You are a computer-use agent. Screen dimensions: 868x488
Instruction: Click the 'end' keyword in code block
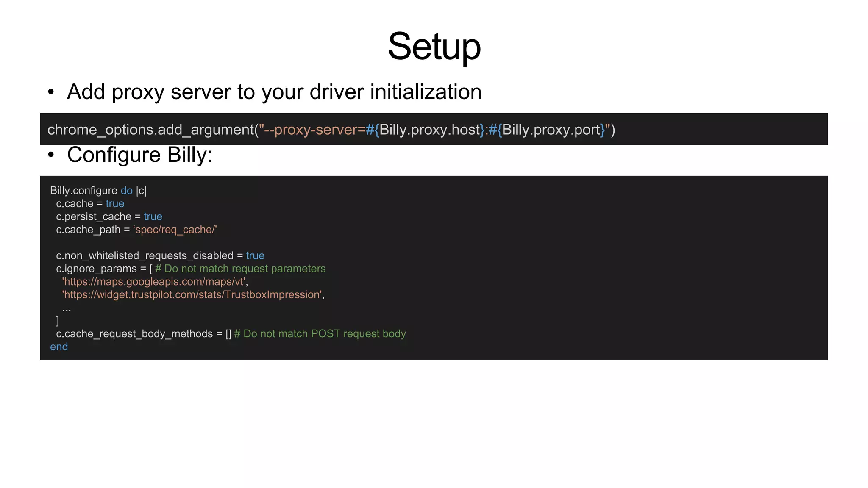(59, 347)
